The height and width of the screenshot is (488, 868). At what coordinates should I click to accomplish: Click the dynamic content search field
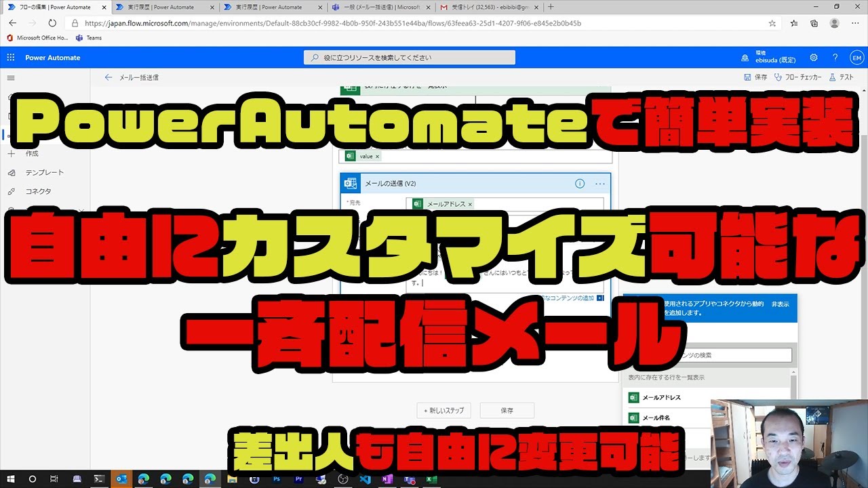click(x=710, y=355)
